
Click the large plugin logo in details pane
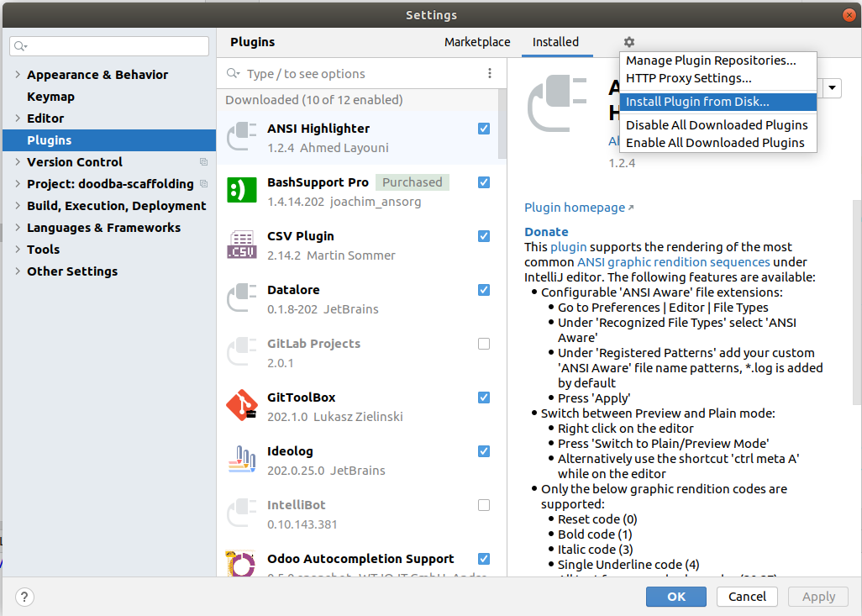click(x=557, y=103)
